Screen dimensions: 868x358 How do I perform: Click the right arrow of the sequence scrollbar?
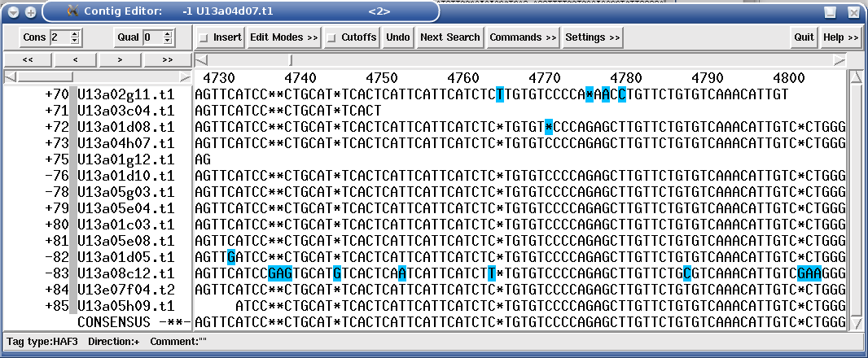[840, 61]
